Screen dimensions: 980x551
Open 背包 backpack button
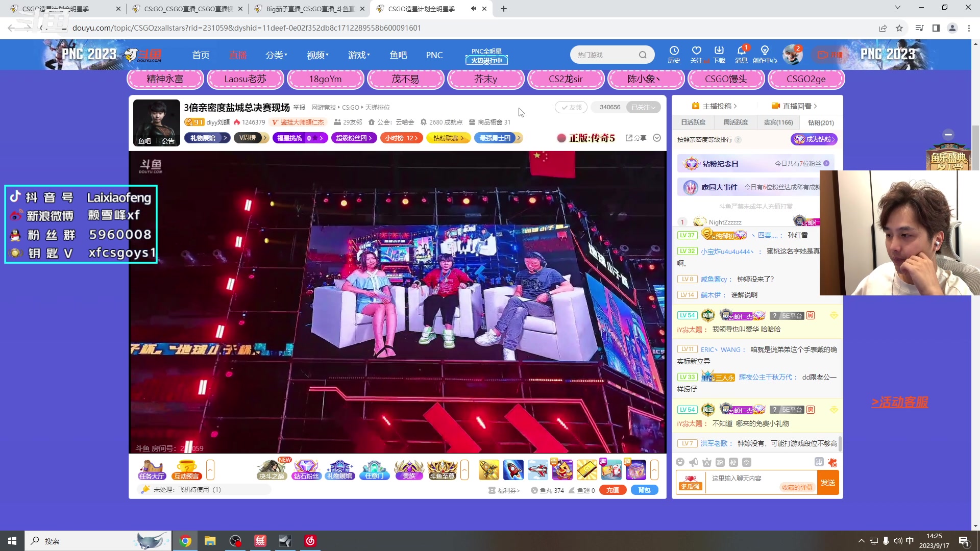tap(644, 490)
